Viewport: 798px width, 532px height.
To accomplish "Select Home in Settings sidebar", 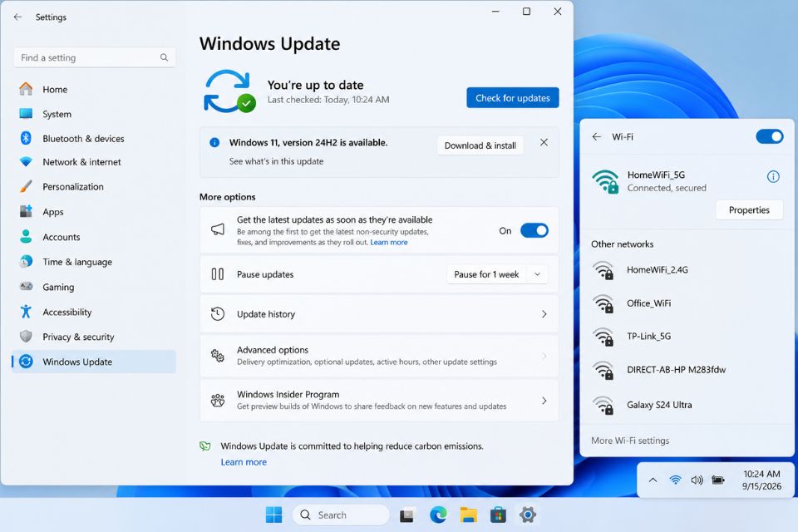I will [94, 90].
